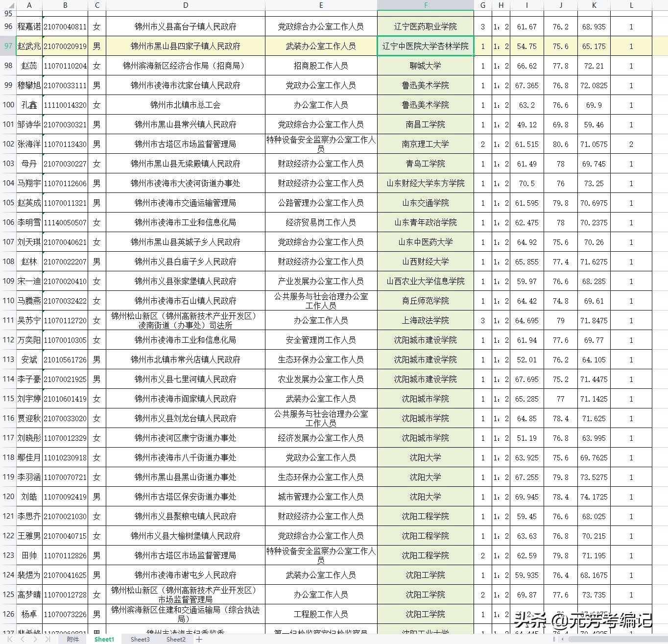Click cell 经济发展办公室工作人员
This screenshot has height=644, width=668.
(321, 438)
